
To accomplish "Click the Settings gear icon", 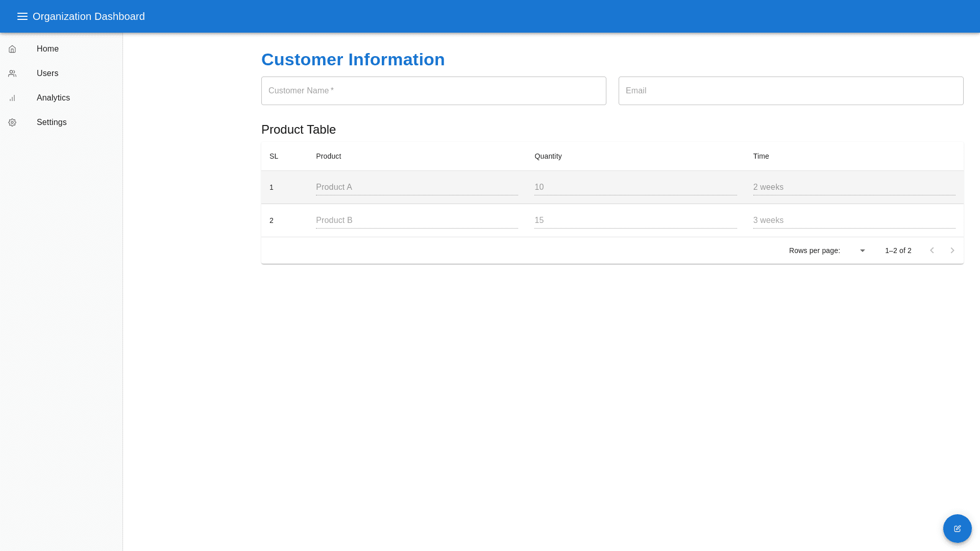I will click(12, 122).
